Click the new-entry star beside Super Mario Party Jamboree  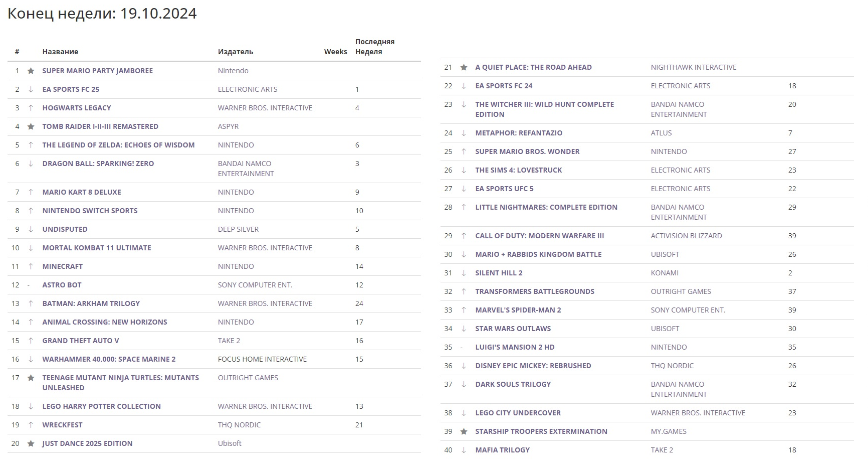point(31,71)
